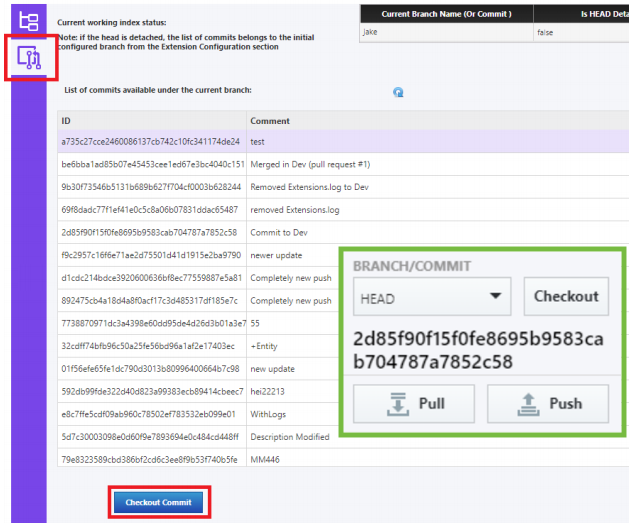Select commit 'Removed Extensions.log to Dev'
The height and width of the screenshot is (527, 632).
pyautogui.click(x=343, y=187)
